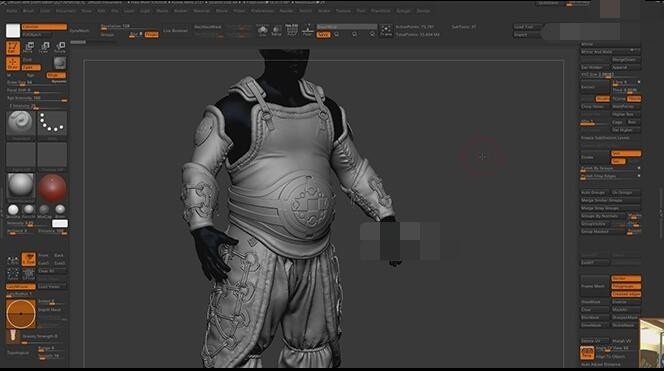Open the Document menu
Viewport: 664px width, 371px height.
pyautogui.click(x=66, y=11)
